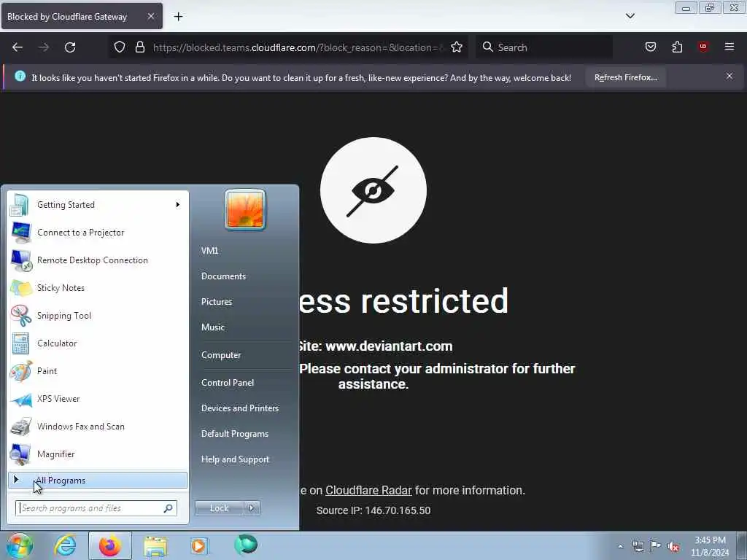Open the Pocket save icon
This screenshot has height=560, width=747.
coord(651,47)
